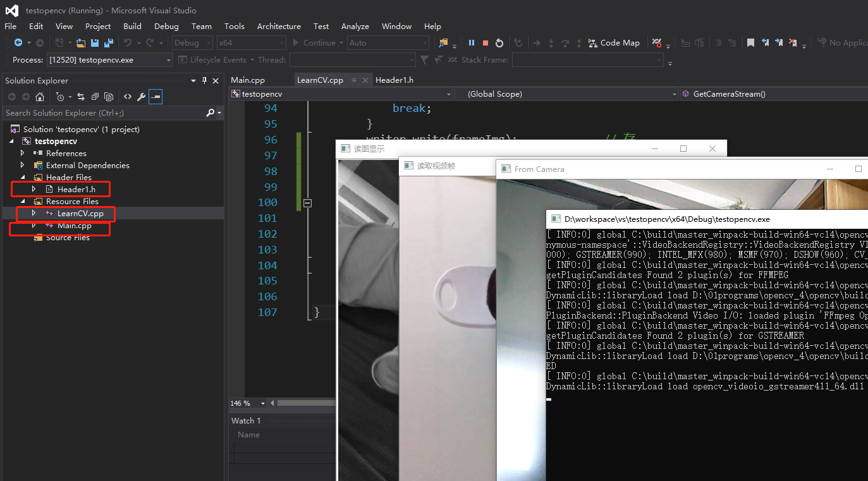
Task: Open Properties via the wrench icon
Action: pos(142,97)
